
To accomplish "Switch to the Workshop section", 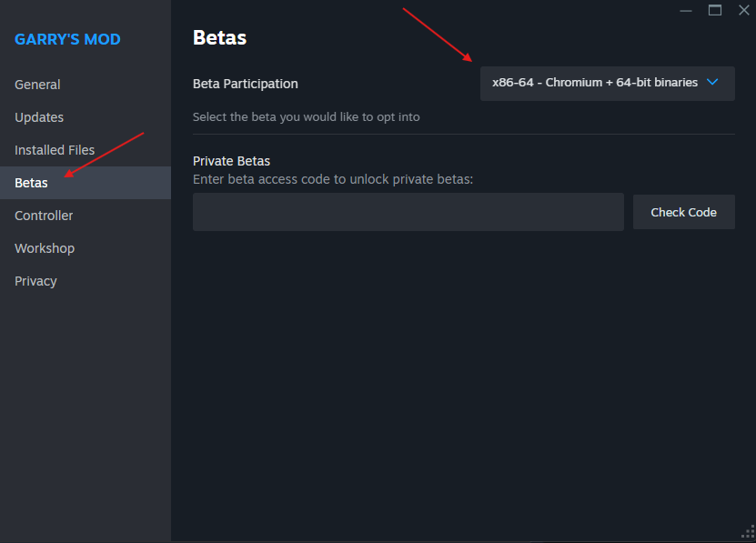I will [45, 248].
